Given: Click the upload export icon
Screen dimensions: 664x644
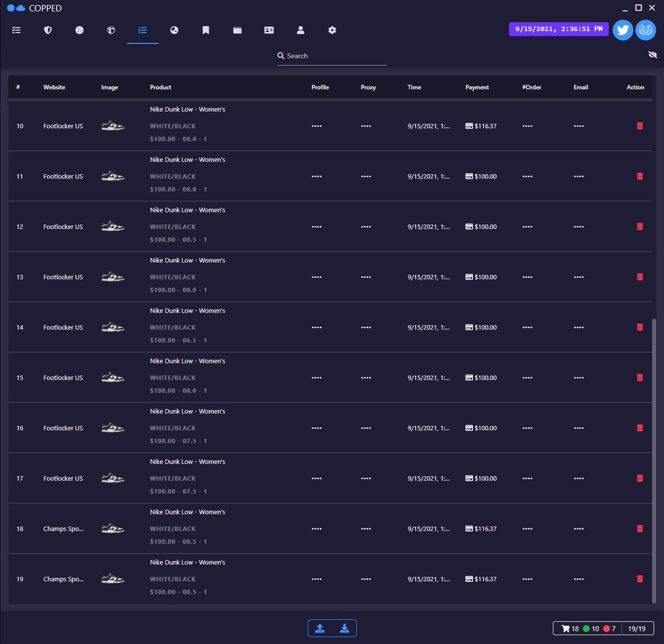Looking at the screenshot, I should click(320, 629).
